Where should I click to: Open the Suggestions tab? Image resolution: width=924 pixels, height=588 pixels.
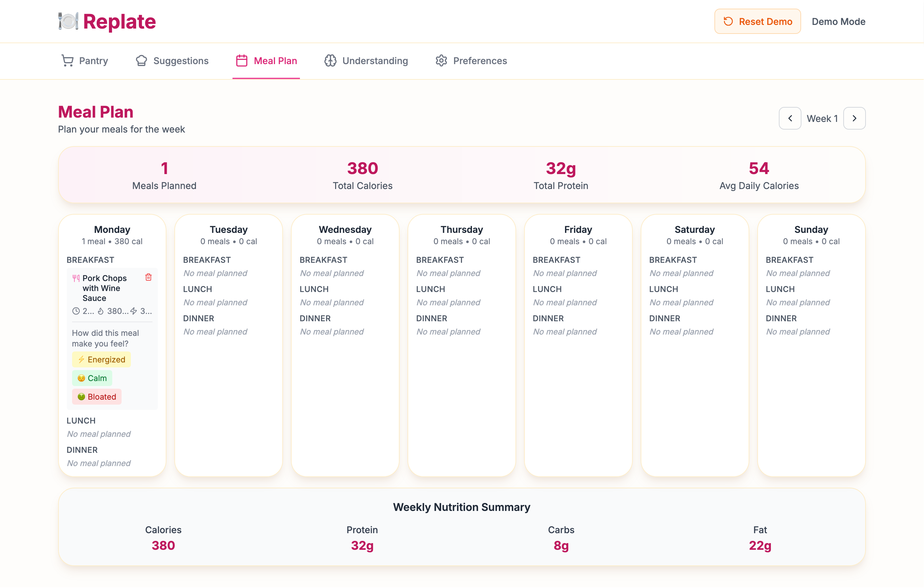click(180, 61)
